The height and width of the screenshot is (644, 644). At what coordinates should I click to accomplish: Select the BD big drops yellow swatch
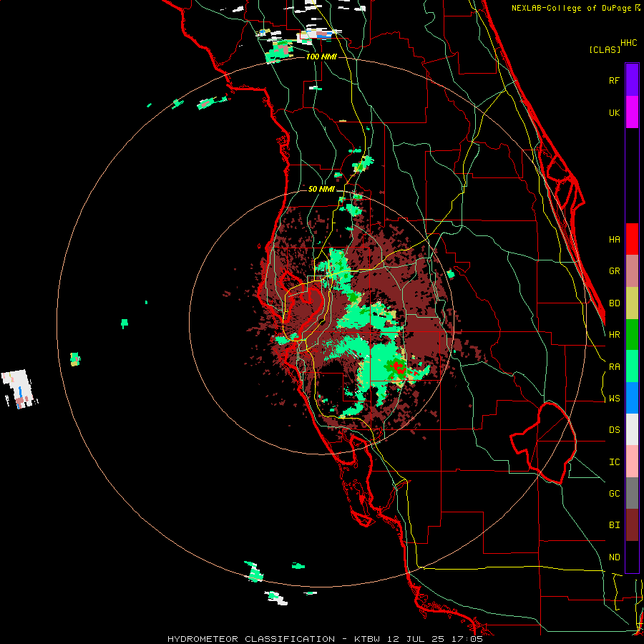click(632, 303)
